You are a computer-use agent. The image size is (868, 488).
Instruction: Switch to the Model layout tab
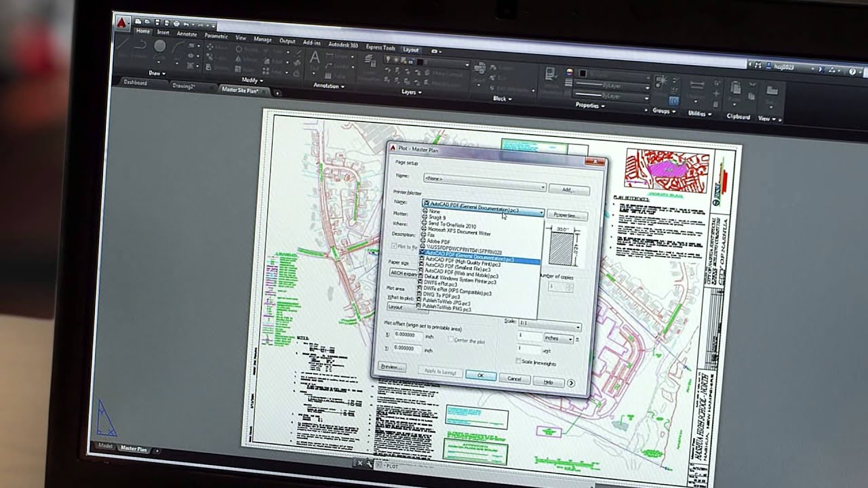106,445
